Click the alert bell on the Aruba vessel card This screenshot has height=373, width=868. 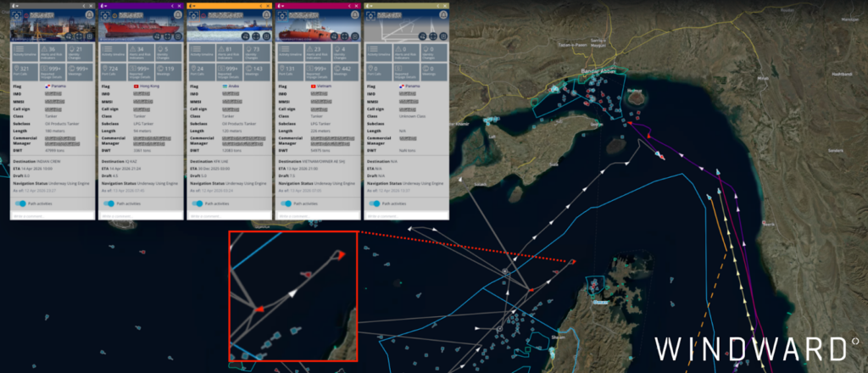pyautogui.click(x=266, y=15)
